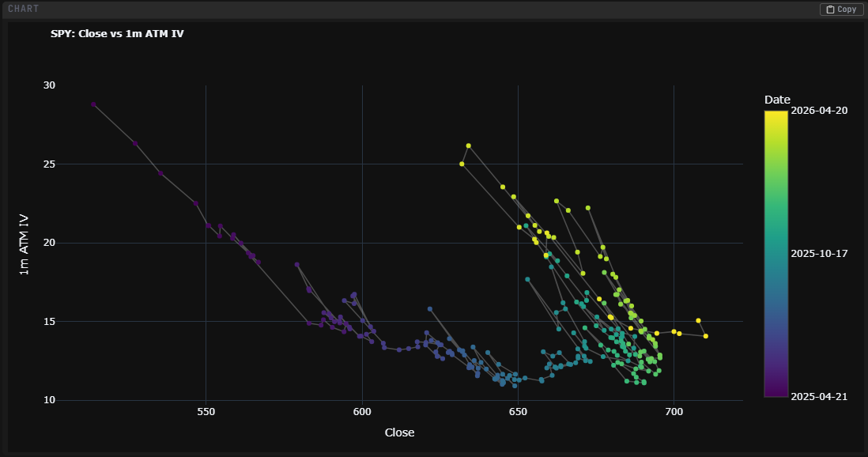The image size is (868, 457).
Task: Click the y-axis tick label 10
Action: pyautogui.click(x=49, y=400)
